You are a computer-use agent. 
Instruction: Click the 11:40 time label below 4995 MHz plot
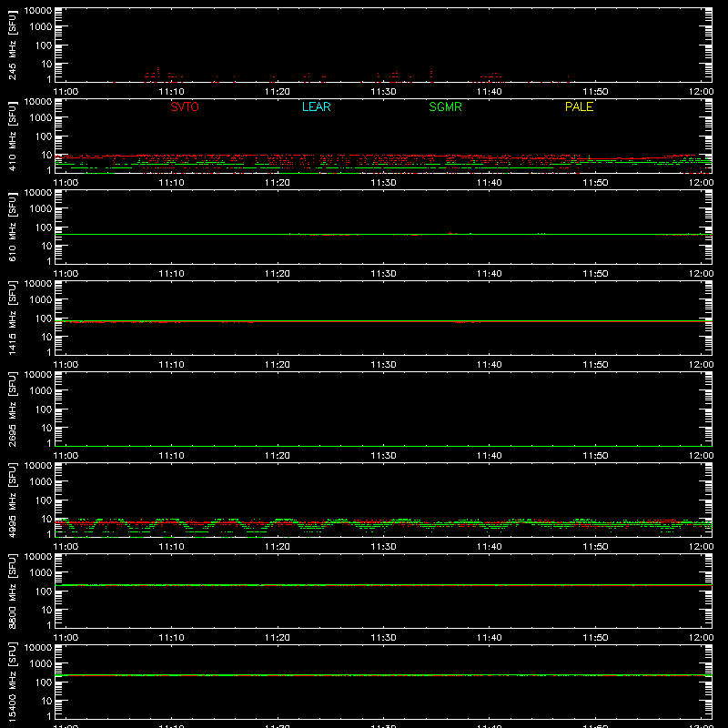489,547
